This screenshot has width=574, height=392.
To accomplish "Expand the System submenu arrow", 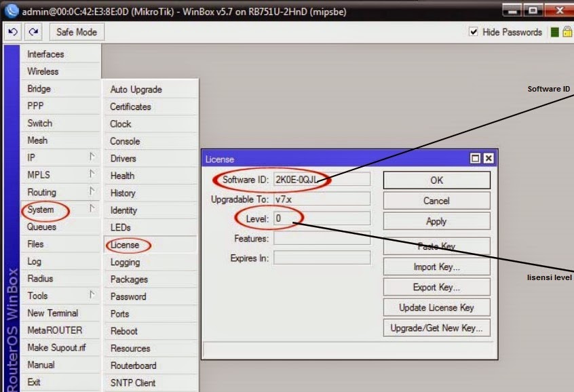I will tap(92, 209).
